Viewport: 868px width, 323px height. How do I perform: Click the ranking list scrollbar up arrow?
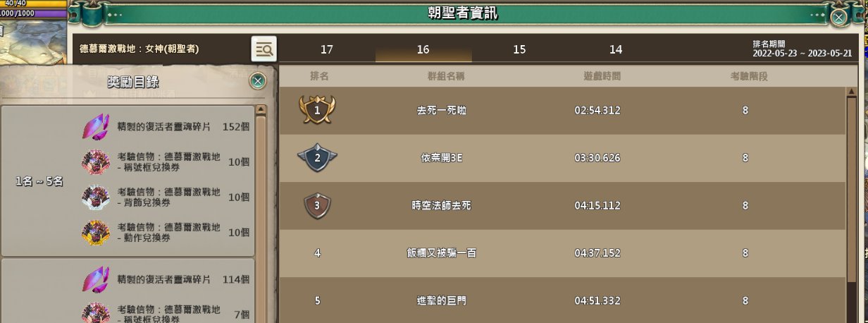(852, 92)
